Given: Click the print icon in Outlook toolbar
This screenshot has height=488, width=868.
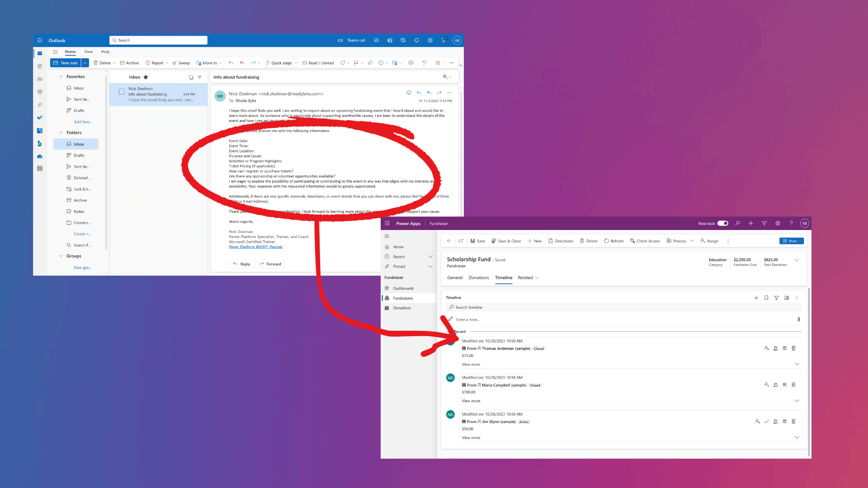Looking at the screenshot, I should [x=410, y=63].
